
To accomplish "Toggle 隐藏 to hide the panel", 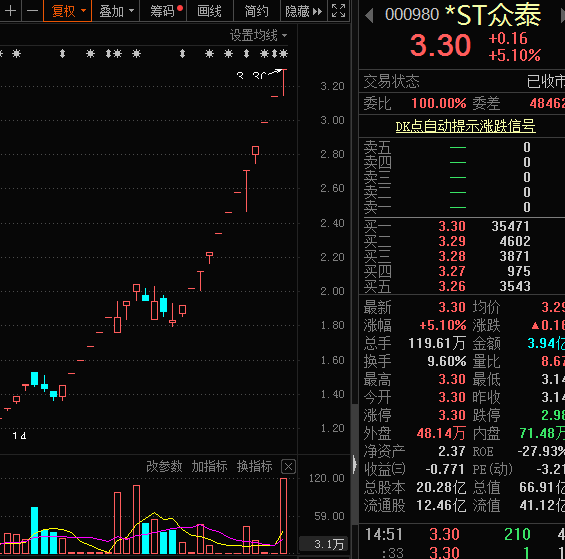I will [304, 11].
